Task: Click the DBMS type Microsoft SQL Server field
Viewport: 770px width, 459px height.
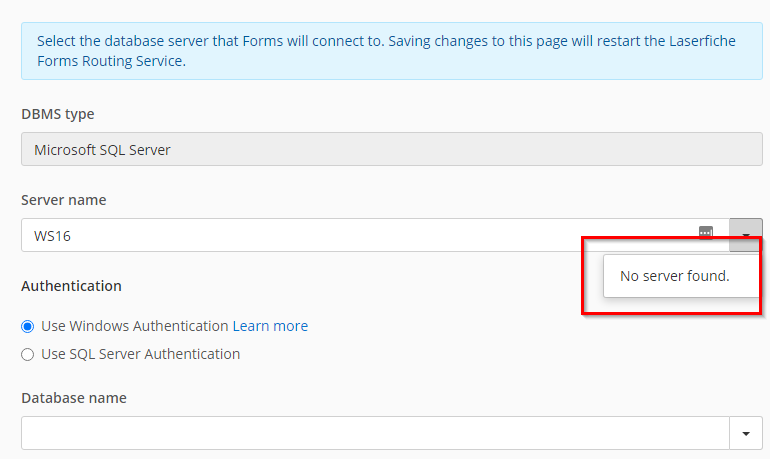Action: pyautogui.click(x=392, y=149)
